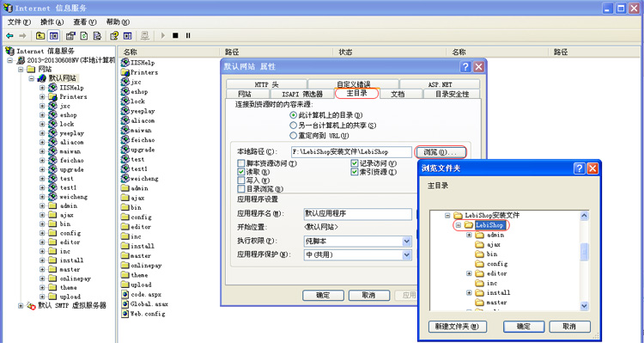Screen dimensions: 644x343
Task: Toggle the show/hide console tree icon
Action: [54, 36]
